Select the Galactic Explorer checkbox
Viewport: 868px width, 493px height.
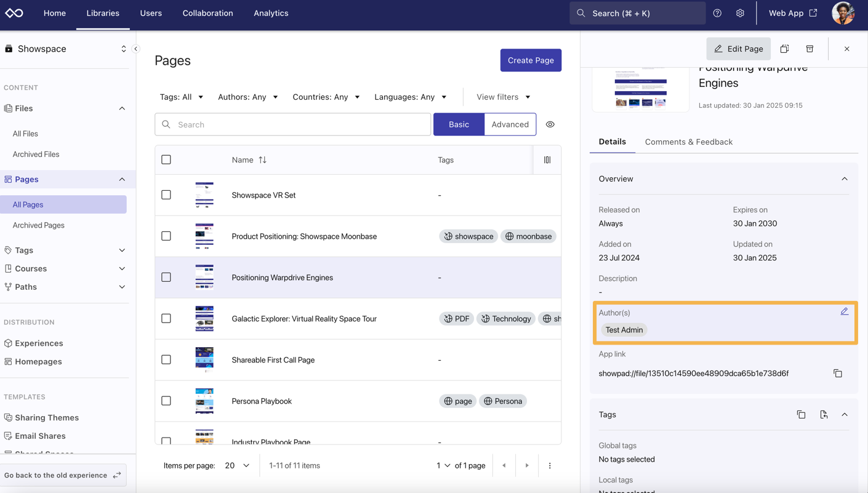(166, 319)
